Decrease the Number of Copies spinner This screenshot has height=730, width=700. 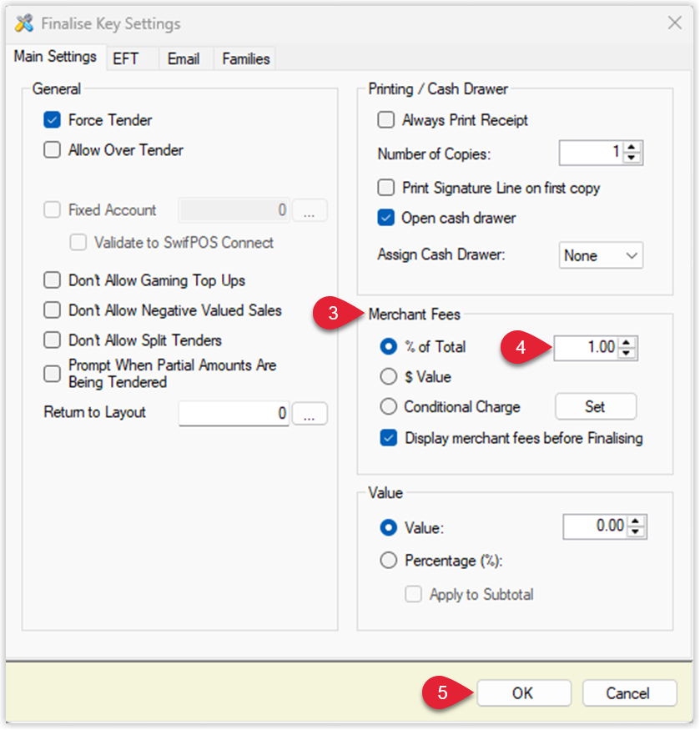coord(631,158)
